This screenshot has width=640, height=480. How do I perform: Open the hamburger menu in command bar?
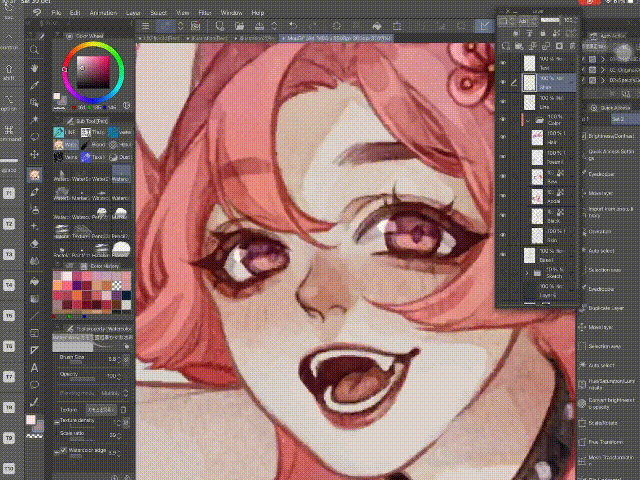145,26
